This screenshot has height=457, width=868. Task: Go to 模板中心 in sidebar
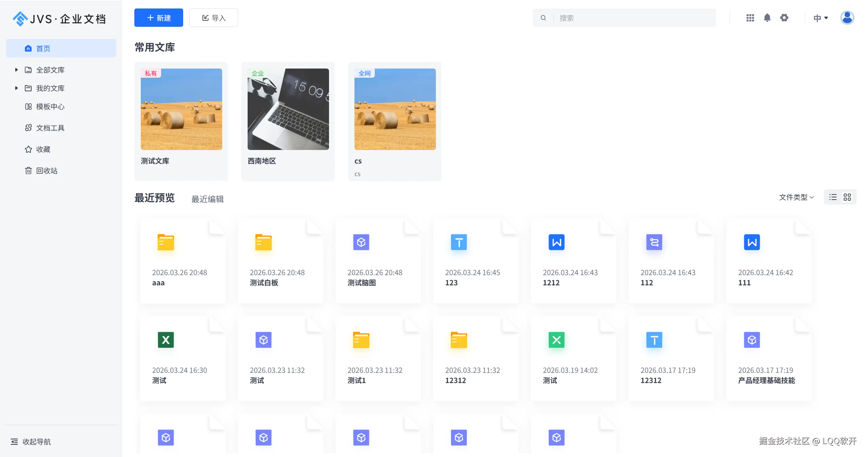(50, 107)
